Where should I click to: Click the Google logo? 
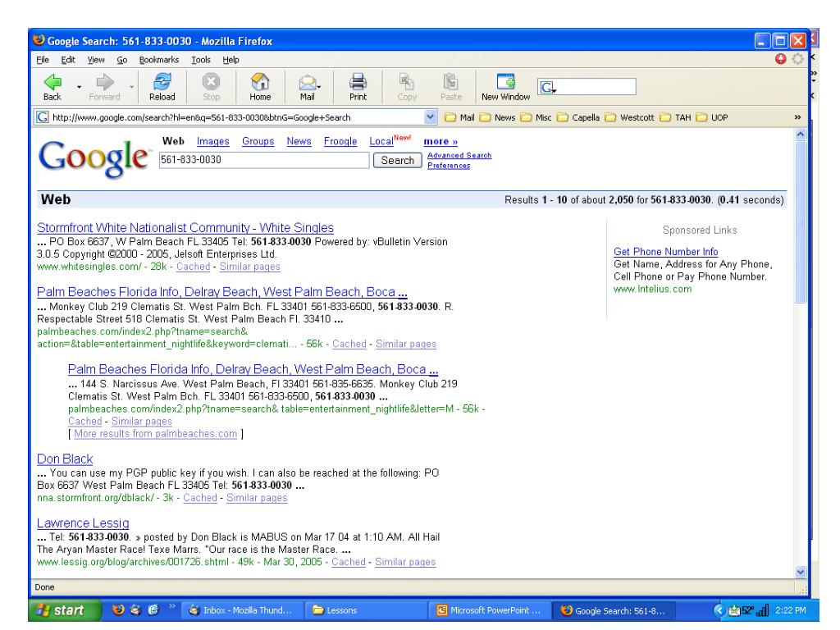94,158
